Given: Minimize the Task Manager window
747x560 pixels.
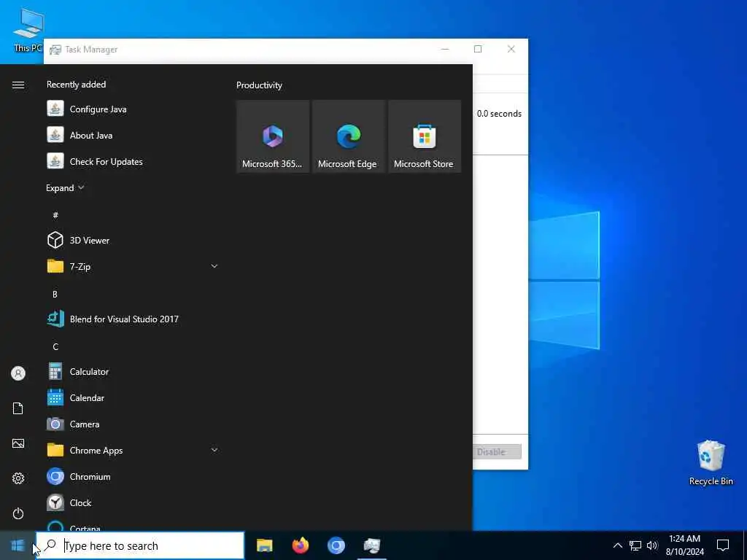Looking at the screenshot, I should click(445, 49).
